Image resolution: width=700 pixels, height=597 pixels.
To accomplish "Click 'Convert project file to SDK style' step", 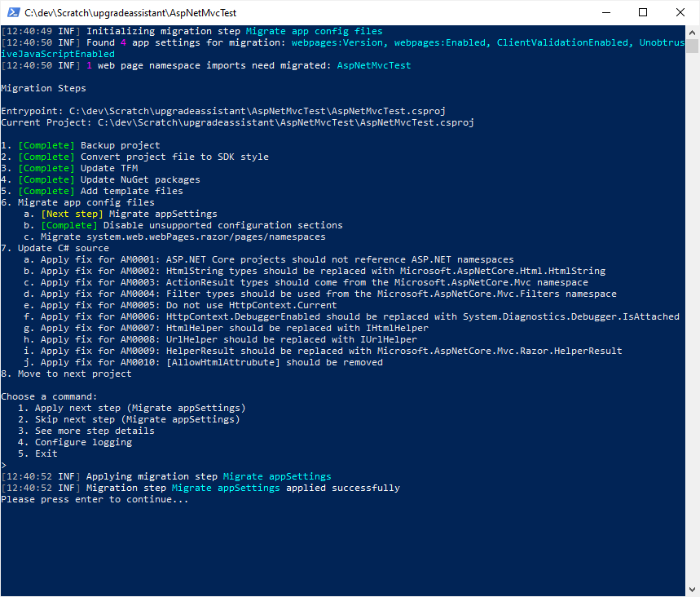I will coord(174,157).
